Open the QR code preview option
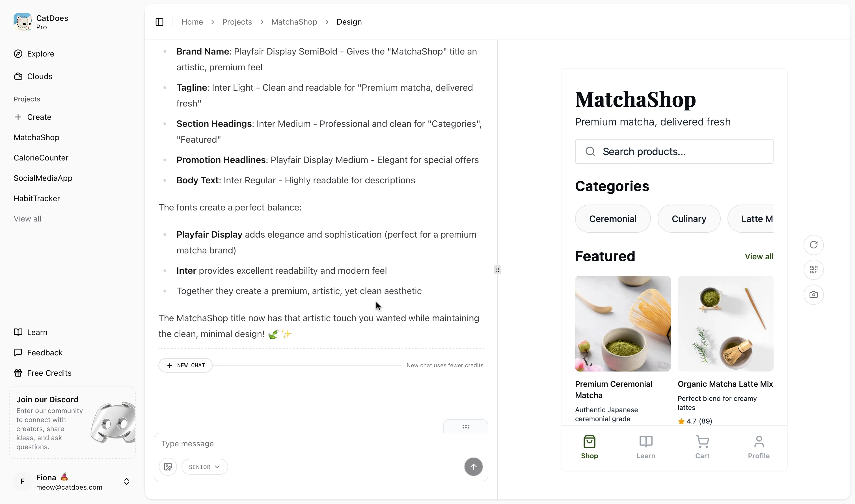Viewport: 855px width, 504px height. 813,270
